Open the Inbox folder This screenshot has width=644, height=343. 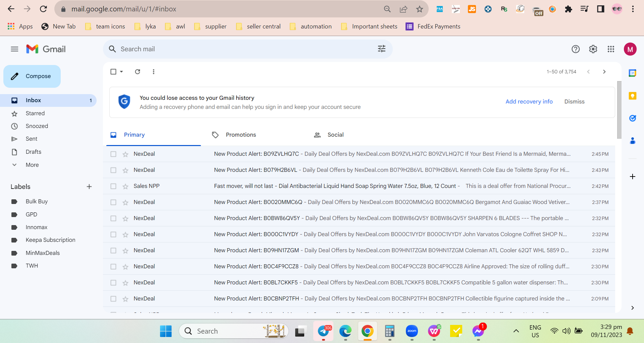48,100
